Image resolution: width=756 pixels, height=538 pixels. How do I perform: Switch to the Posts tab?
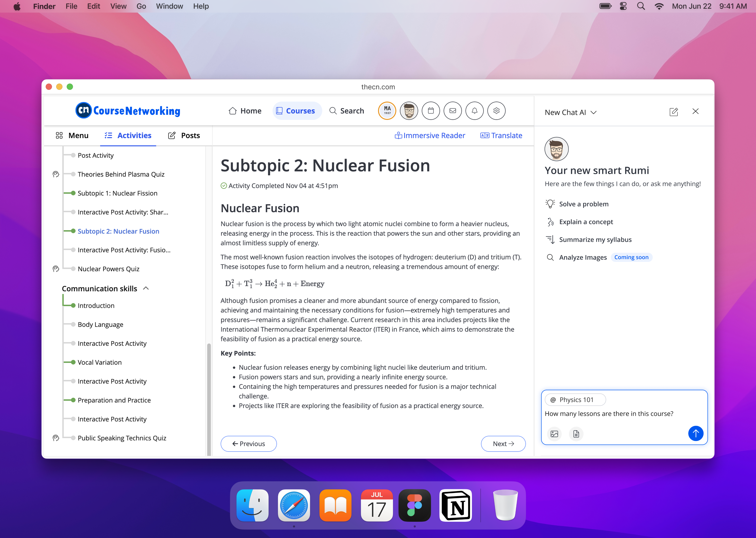coord(184,136)
